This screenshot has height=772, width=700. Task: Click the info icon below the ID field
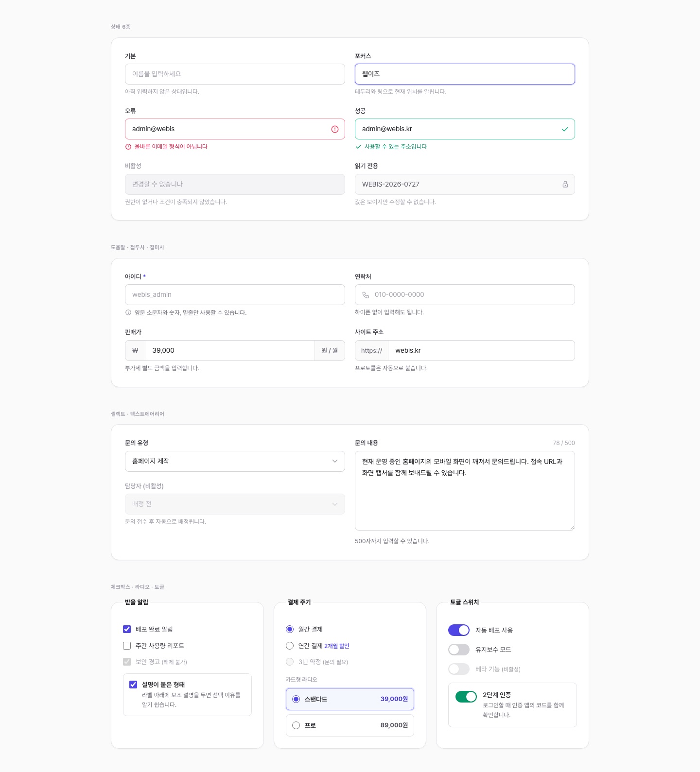point(128,313)
